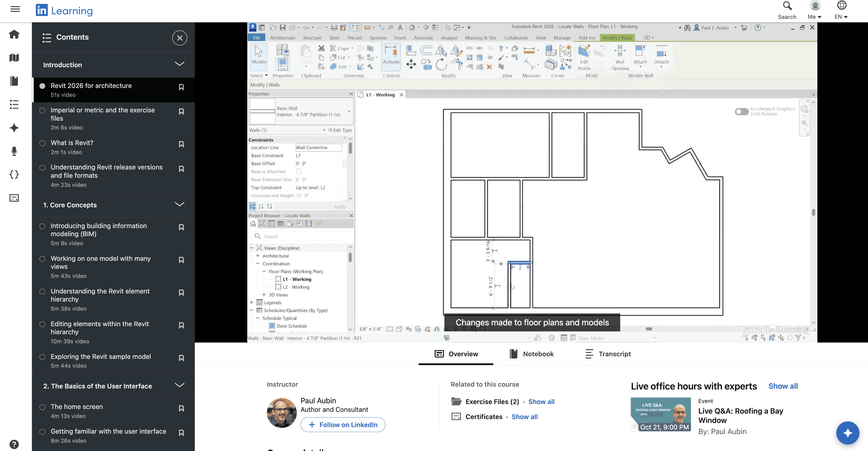Select Editing elements within Revit radio
Viewport: 868px width, 451px height.
(x=42, y=324)
